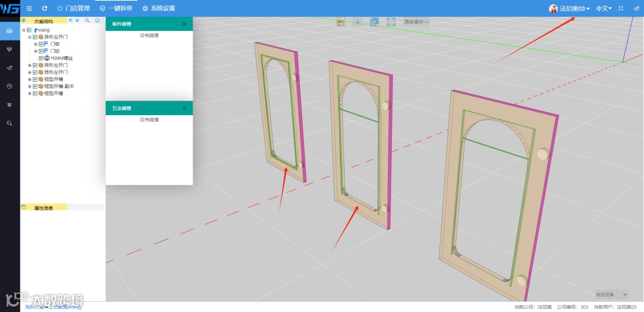Screen dimensions: 644x312
Task: Click the target circle icon in viewport toolbar
Action: (x=357, y=22)
